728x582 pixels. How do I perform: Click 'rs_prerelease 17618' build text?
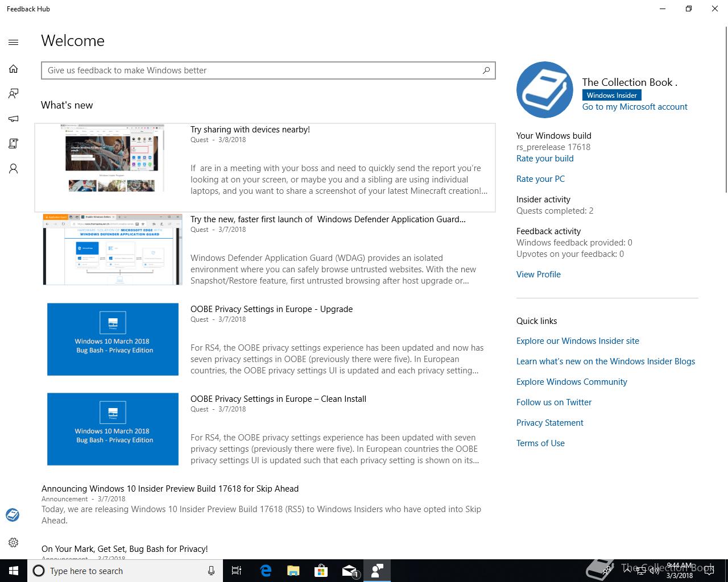pyautogui.click(x=553, y=147)
